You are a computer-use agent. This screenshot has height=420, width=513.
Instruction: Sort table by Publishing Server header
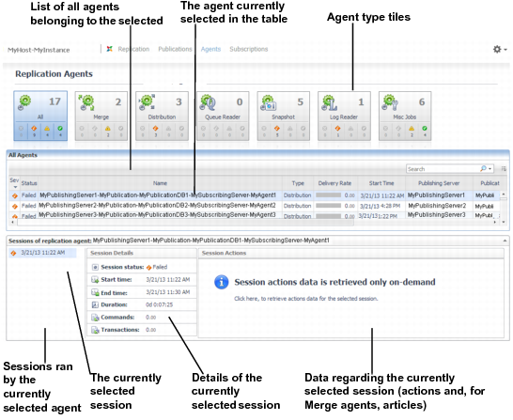coord(439,183)
